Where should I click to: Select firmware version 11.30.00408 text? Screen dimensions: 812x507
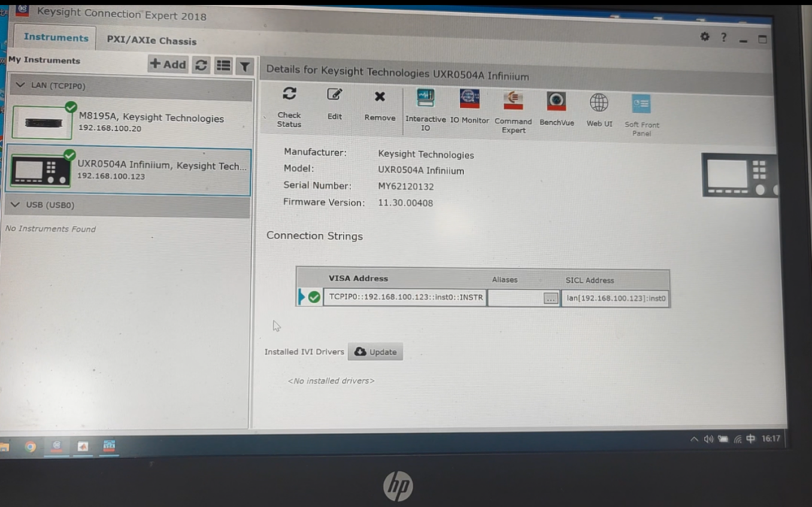coord(405,203)
